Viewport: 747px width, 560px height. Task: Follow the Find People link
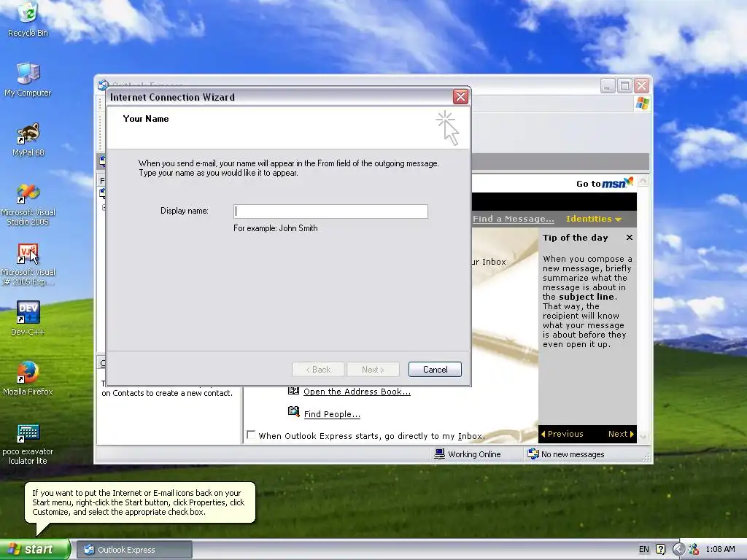332,414
